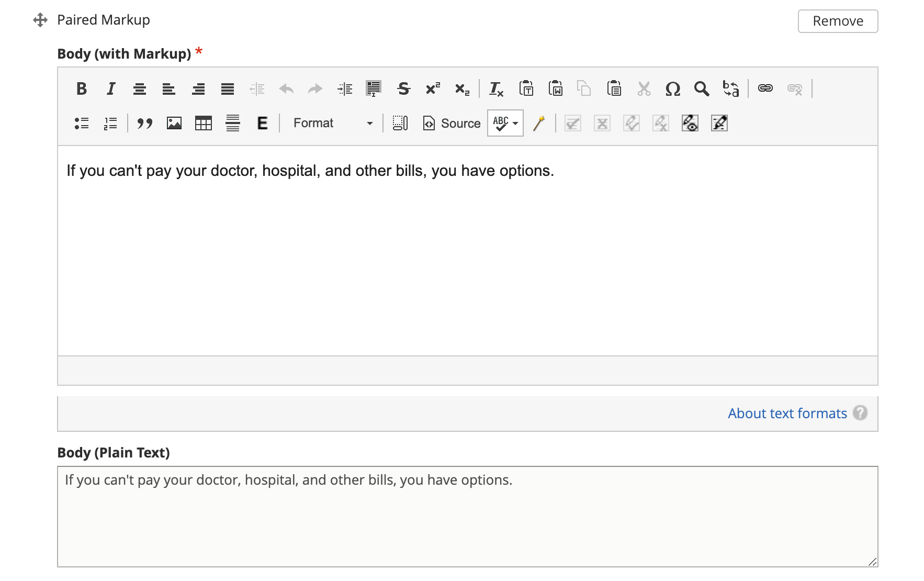Viewport: 924px width, 581px height.
Task: Click the Paired Markup drag handle
Action: tap(40, 20)
